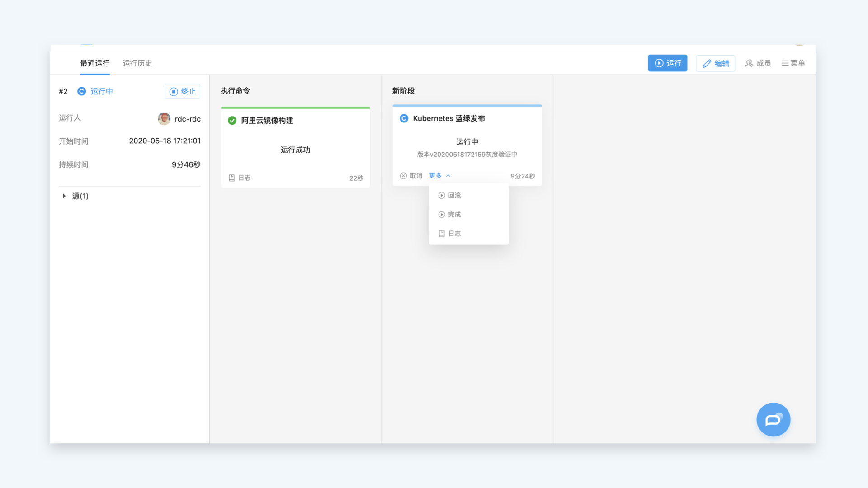Stop the pipeline with 终止 button
The height and width of the screenshot is (488, 868).
182,91
